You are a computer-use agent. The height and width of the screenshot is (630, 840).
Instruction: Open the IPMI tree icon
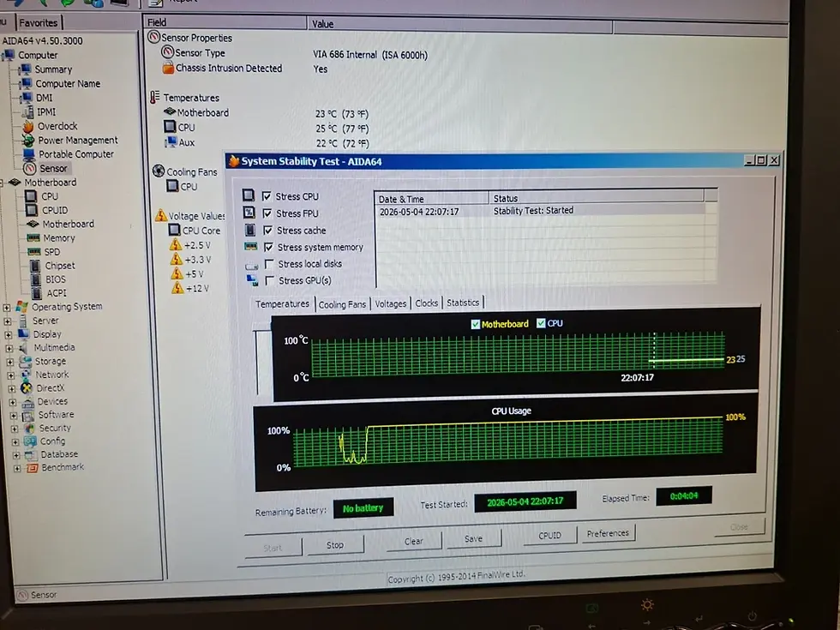click(27, 111)
